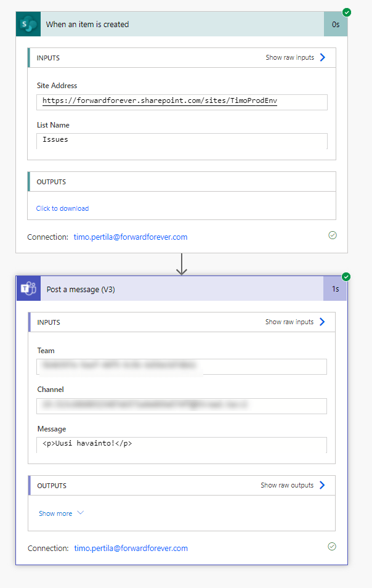
Task: Show raw inputs for Post a message
Action: point(295,322)
